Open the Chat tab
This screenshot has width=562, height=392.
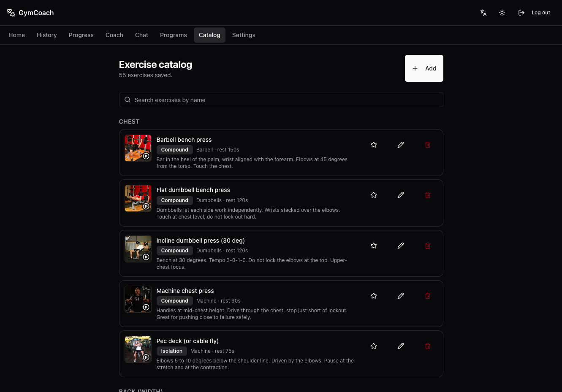(x=141, y=35)
